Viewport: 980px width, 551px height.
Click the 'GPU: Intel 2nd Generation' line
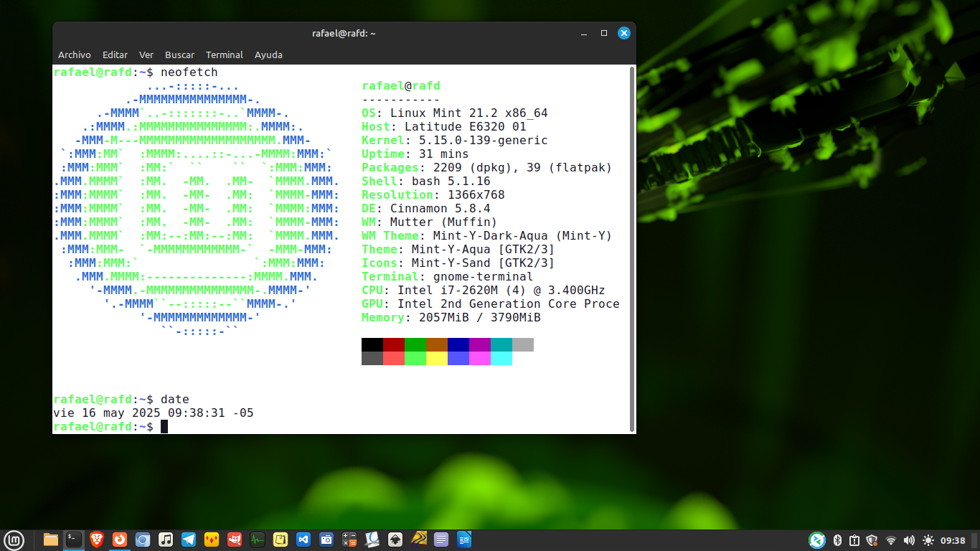coord(491,303)
